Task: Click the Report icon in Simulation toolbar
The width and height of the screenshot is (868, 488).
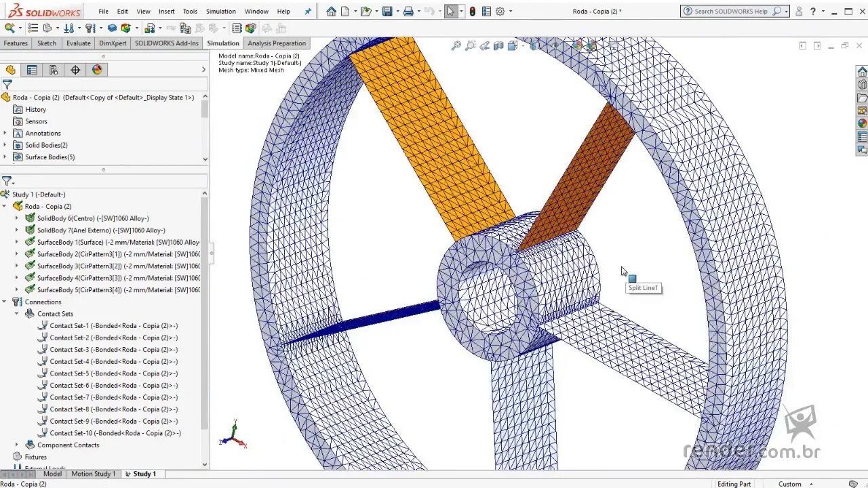Action: coord(237,28)
